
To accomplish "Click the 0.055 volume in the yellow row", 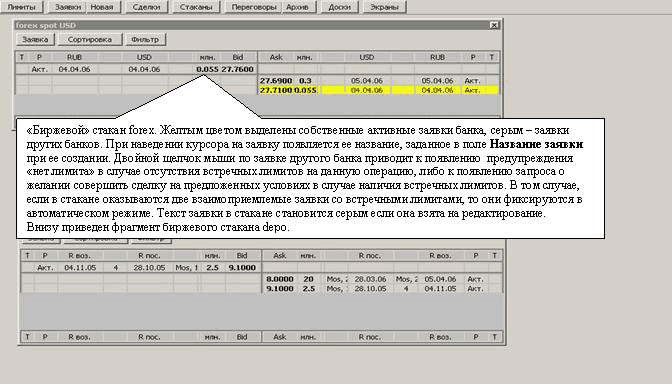I will pyautogui.click(x=305, y=90).
